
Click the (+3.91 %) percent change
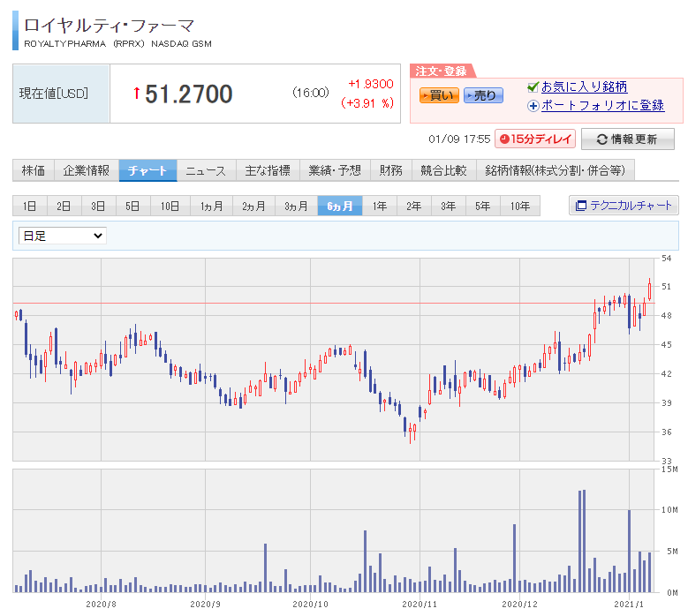click(x=367, y=103)
